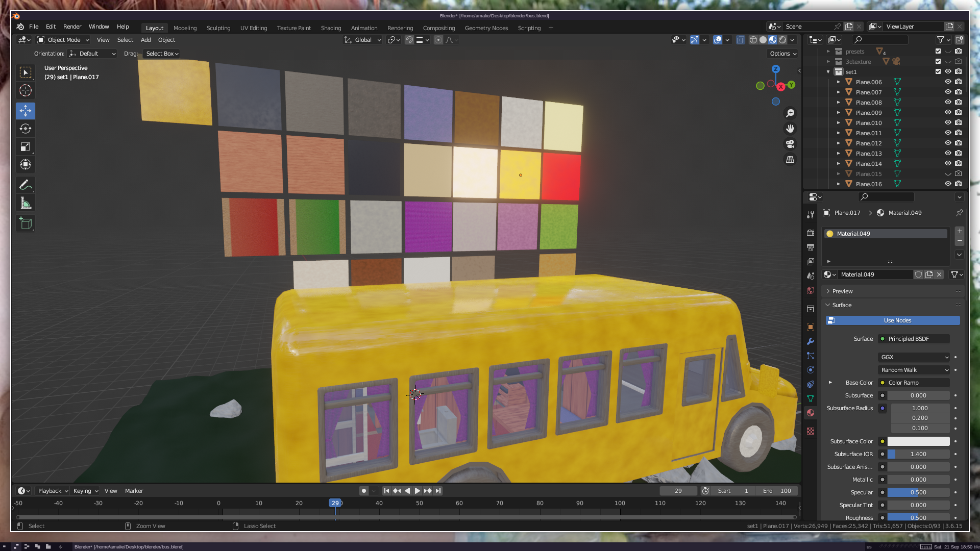The height and width of the screenshot is (551, 980).
Task: Hide Plane.009 using its eye icon
Action: click(x=948, y=112)
